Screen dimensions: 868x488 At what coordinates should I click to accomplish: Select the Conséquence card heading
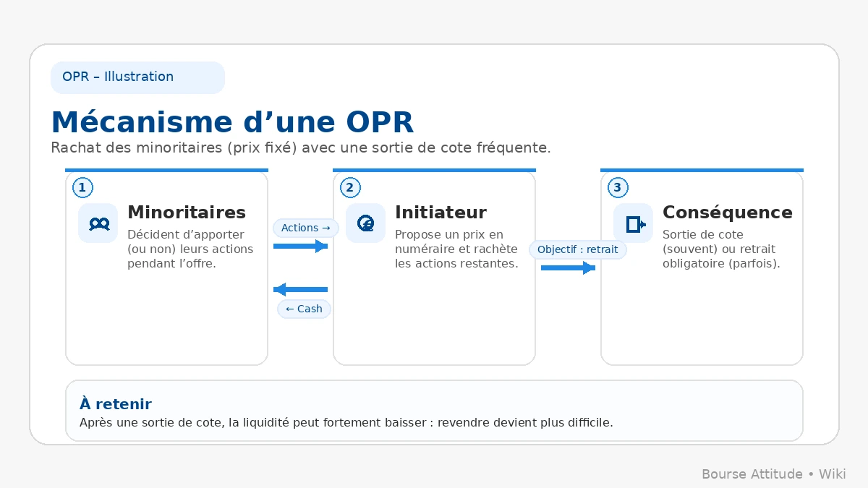coord(727,213)
